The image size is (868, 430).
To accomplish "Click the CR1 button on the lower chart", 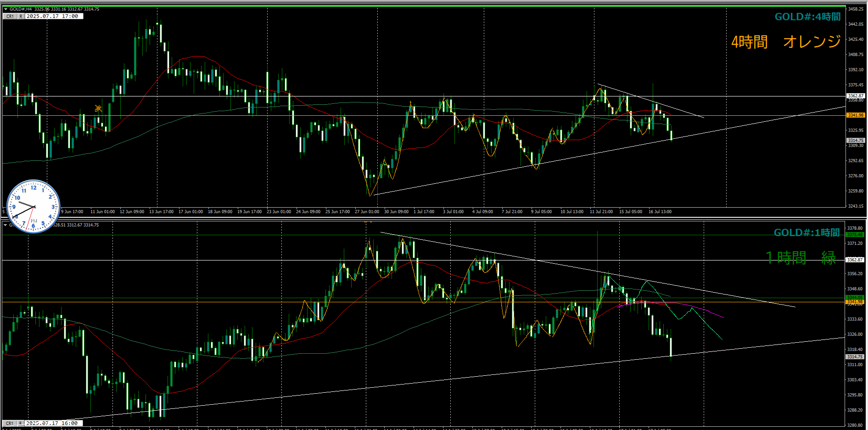I will tap(10, 423).
